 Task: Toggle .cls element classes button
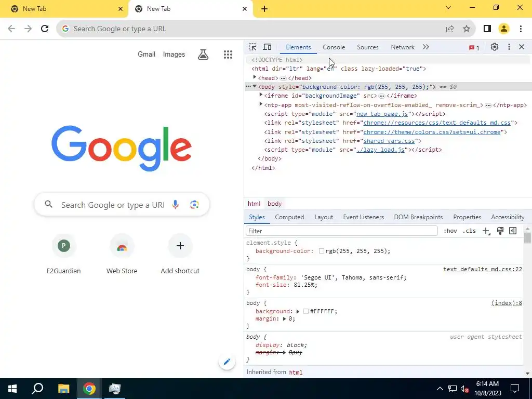(x=469, y=231)
